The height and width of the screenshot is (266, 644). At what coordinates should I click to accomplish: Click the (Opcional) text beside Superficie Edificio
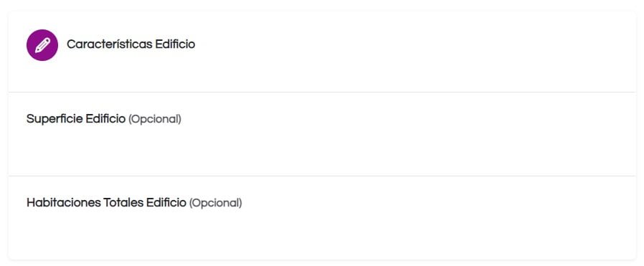coord(155,120)
